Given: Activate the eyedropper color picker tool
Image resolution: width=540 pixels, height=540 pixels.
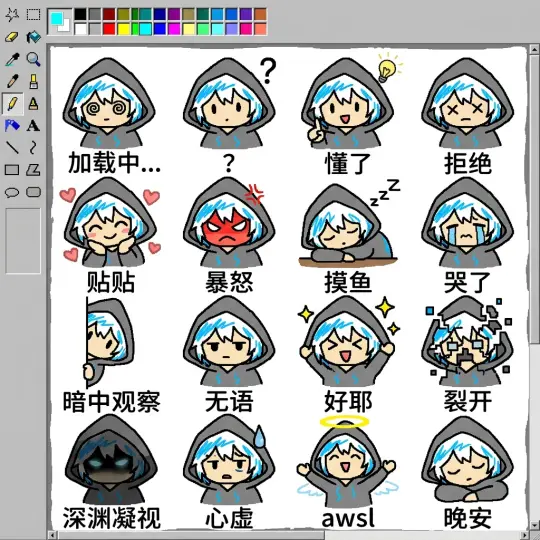Looking at the screenshot, I should 12,59.
